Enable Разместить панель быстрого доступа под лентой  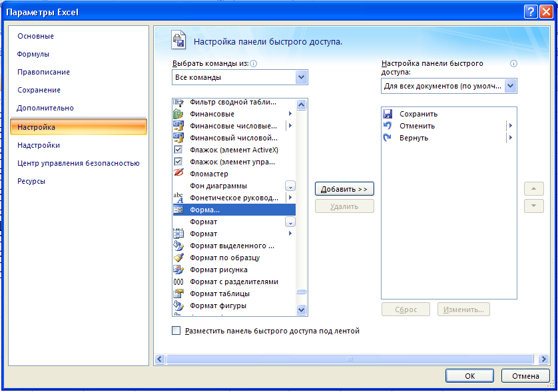pyautogui.click(x=176, y=331)
